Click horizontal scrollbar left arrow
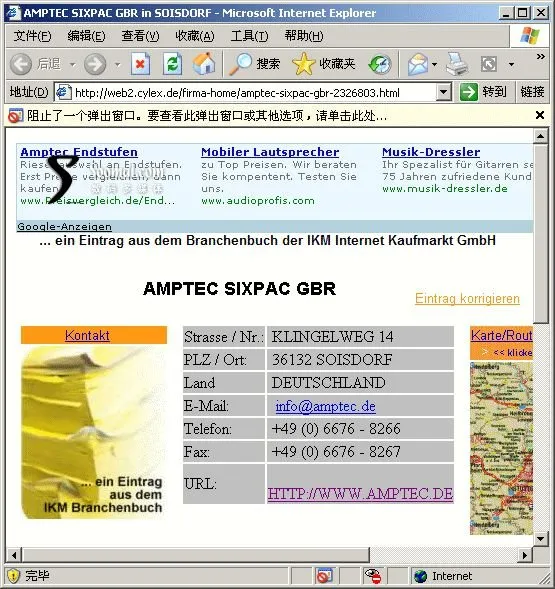 point(14,555)
